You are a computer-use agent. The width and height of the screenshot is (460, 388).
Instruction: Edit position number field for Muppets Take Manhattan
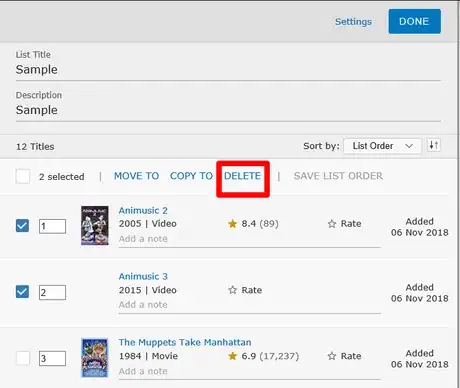pyautogui.click(x=52, y=358)
